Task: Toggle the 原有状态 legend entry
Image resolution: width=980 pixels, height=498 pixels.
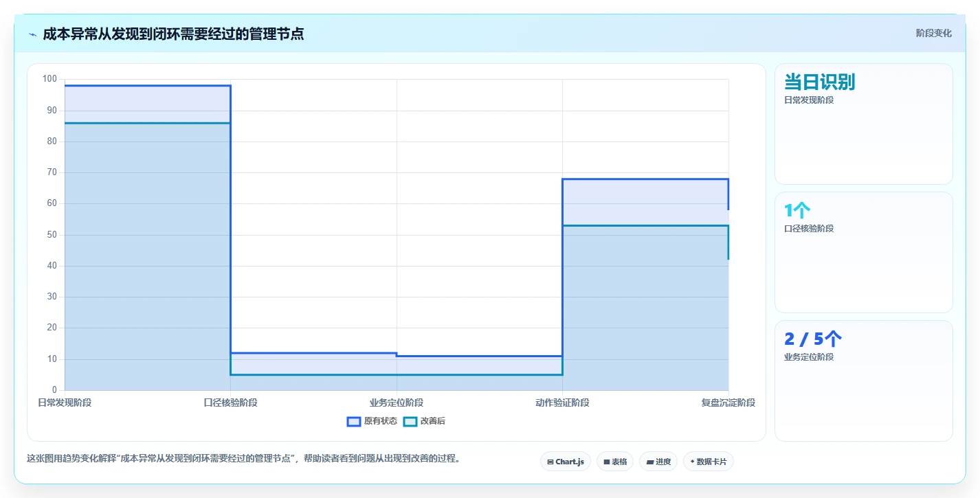Action: click(372, 421)
